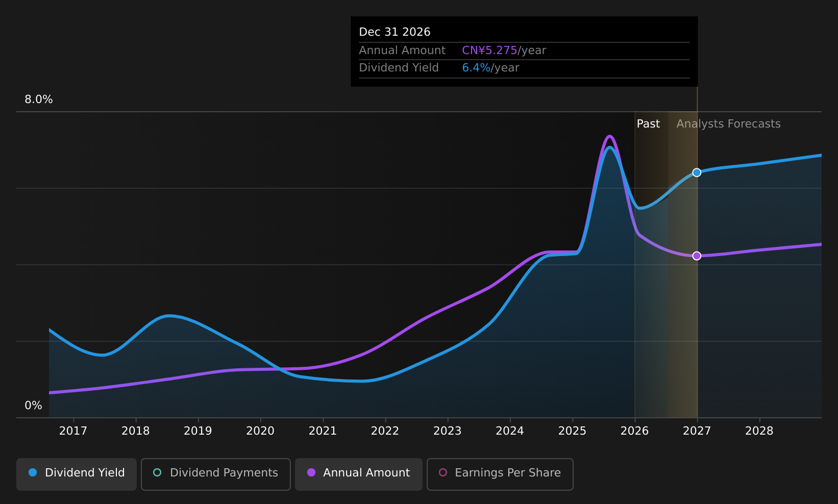Click the 2023 x-axis label
This screenshot has width=838, height=504.
(x=448, y=431)
